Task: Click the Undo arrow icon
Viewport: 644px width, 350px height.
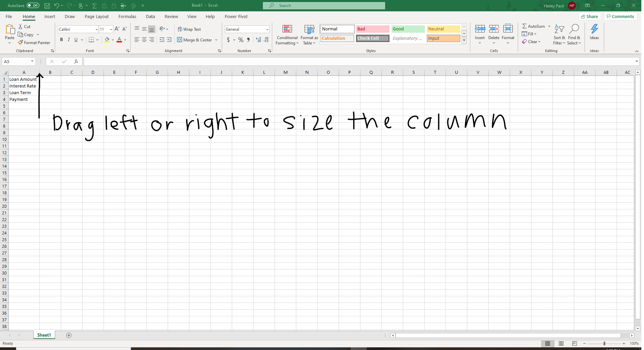Action: coord(56,6)
